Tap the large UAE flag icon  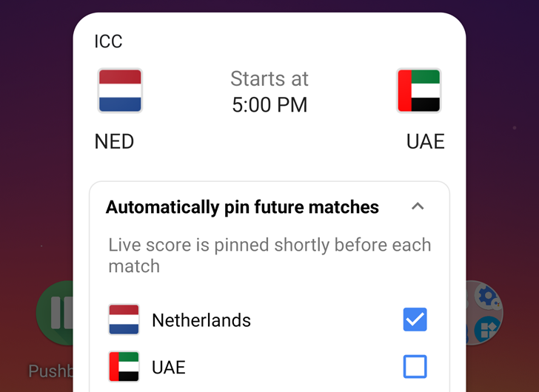click(419, 90)
